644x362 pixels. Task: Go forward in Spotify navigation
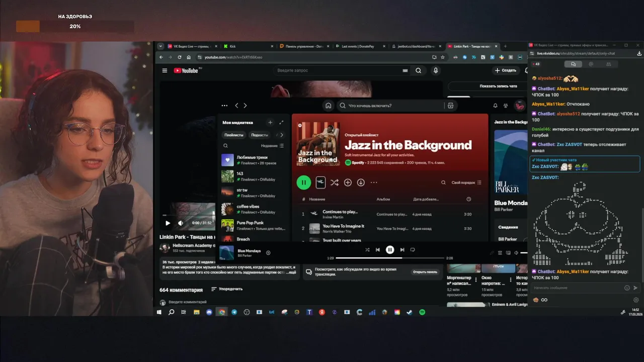245,106
